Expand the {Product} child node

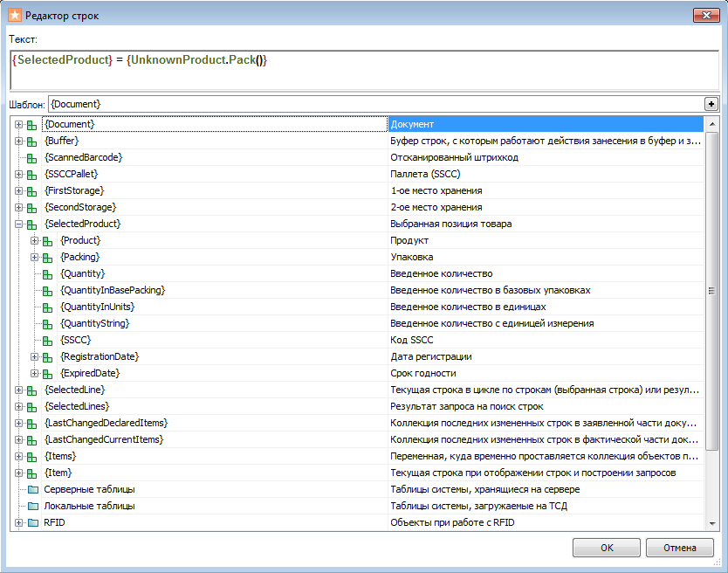(x=34, y=241)
